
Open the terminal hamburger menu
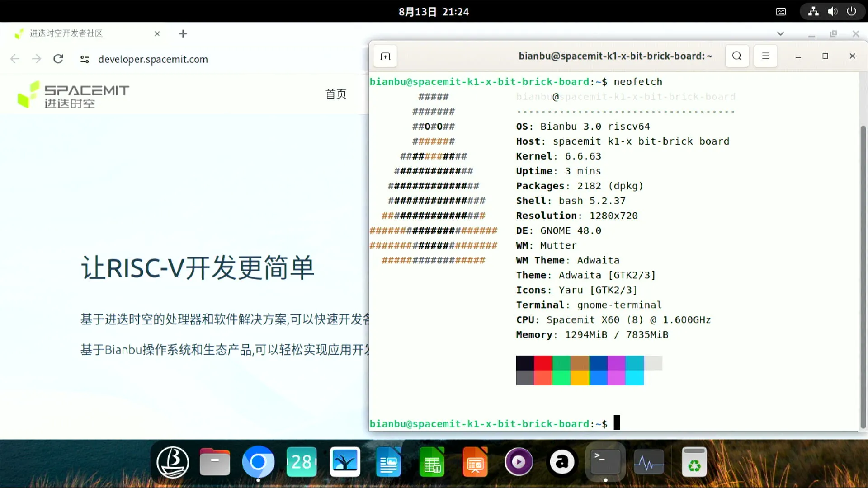765,56
